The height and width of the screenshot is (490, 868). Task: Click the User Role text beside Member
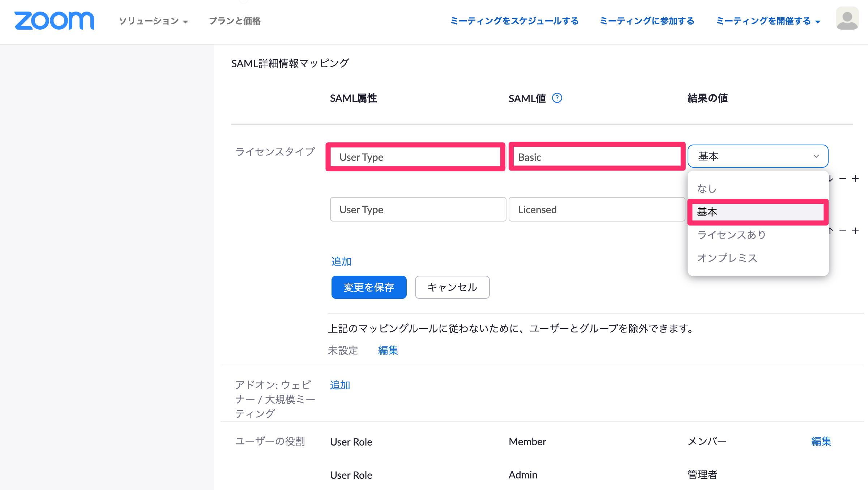pos(351,442)
